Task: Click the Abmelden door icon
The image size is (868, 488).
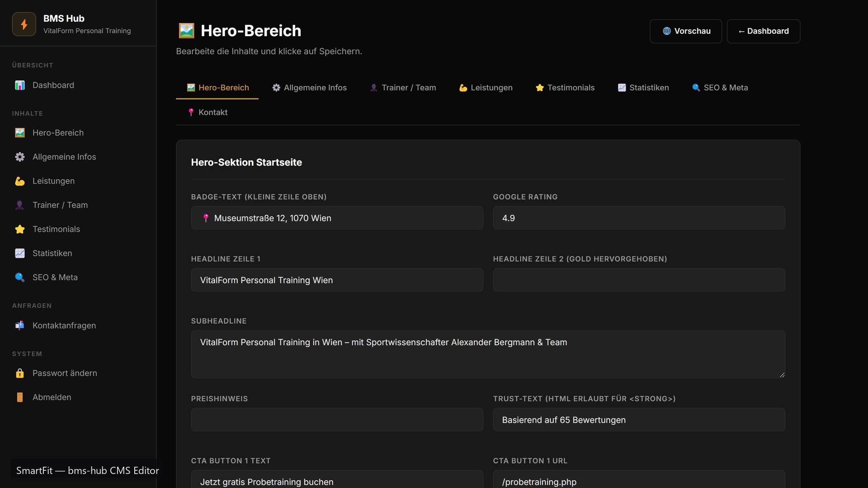Action: (20, 397)
